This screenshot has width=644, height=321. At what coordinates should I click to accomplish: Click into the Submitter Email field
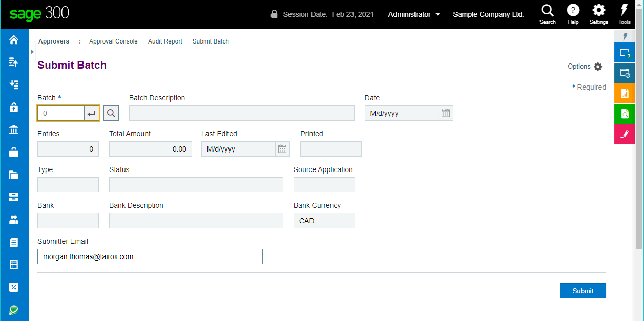[x=150, y=256]
